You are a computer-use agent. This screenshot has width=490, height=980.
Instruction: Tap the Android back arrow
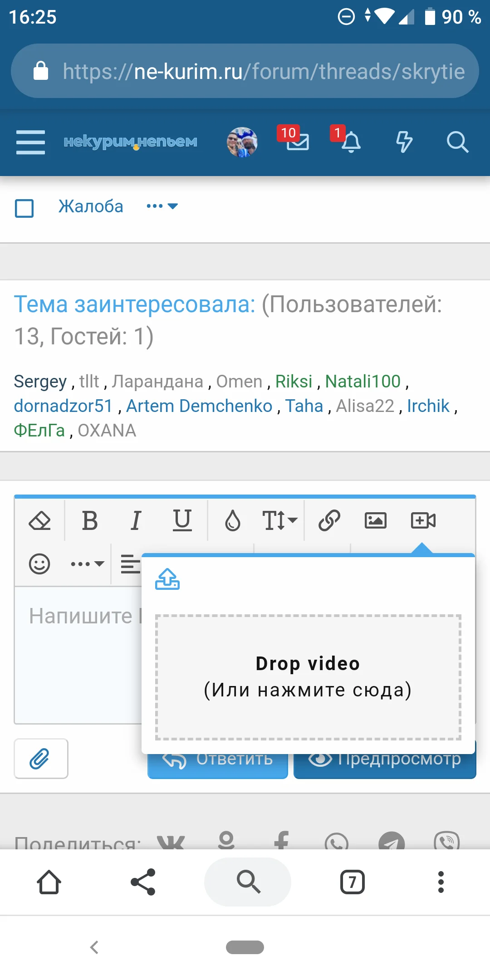[94, 947]
